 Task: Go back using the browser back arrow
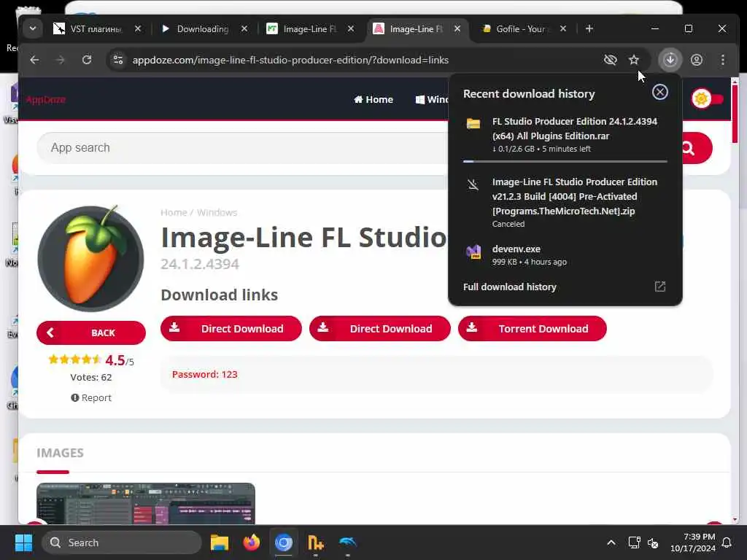coord(34,60)
